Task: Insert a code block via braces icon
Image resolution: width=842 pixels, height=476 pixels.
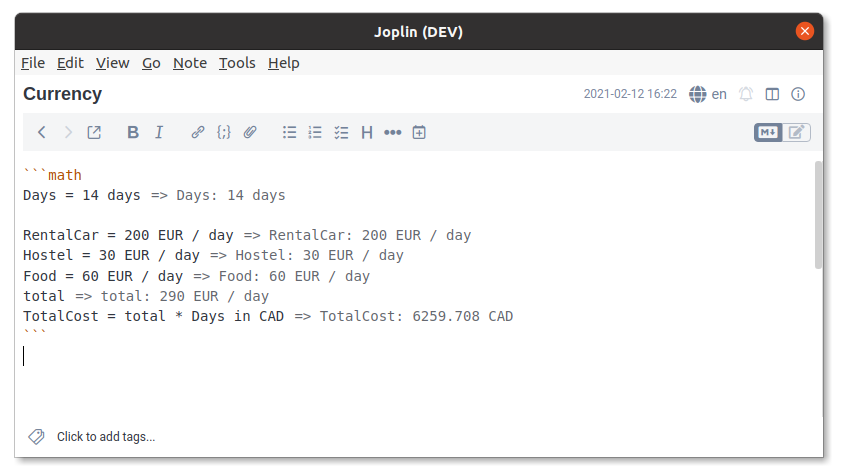Action: click(x=224, y=132)
